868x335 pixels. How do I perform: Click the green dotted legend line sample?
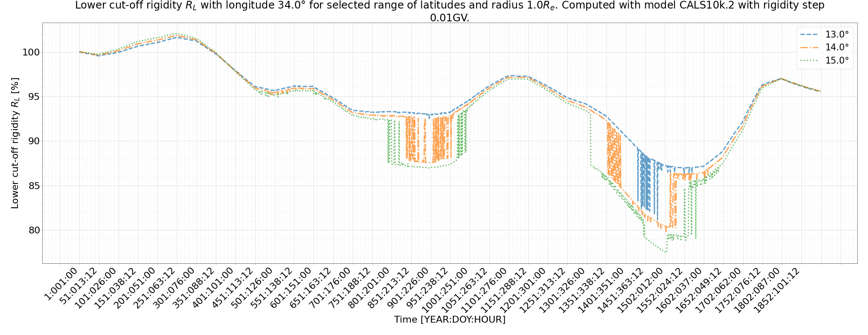click(809, 61)
